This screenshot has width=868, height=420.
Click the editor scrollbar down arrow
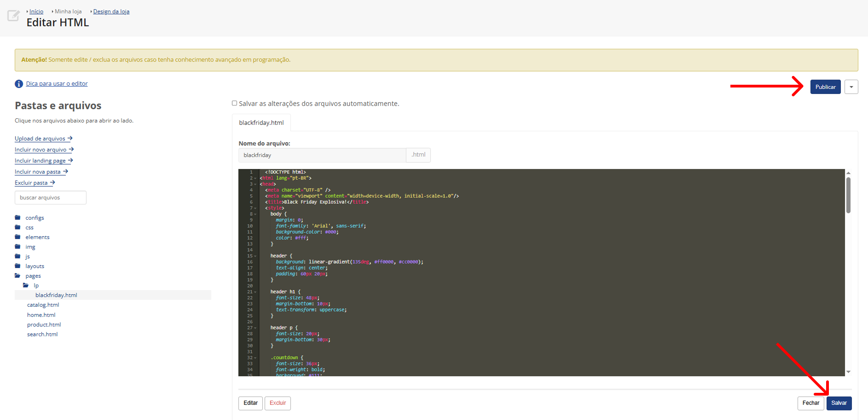coord(848,372)
